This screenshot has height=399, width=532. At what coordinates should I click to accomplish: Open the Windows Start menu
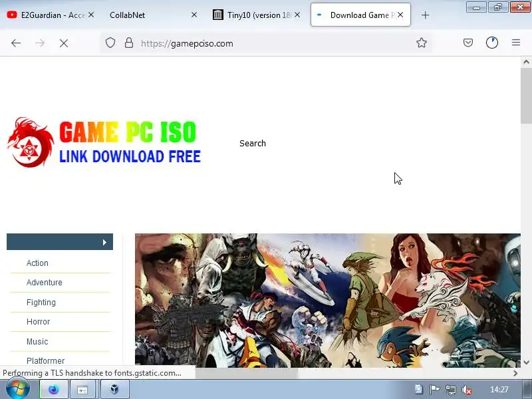[17, 388]
